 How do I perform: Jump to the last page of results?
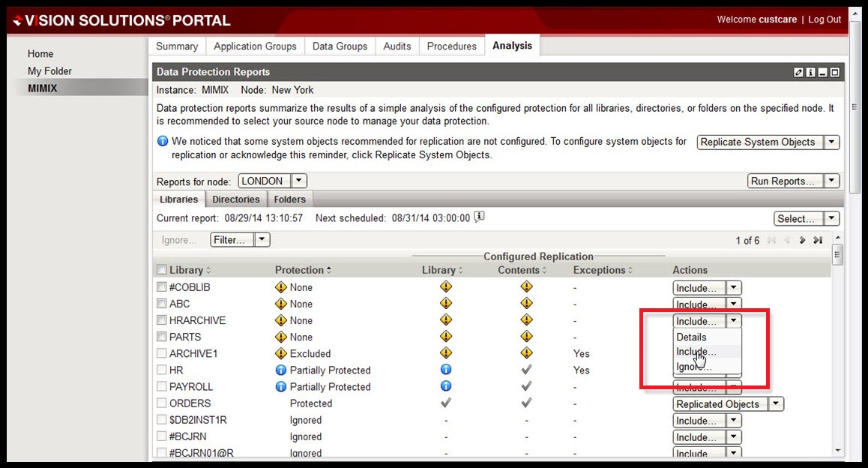pos(818,241)
